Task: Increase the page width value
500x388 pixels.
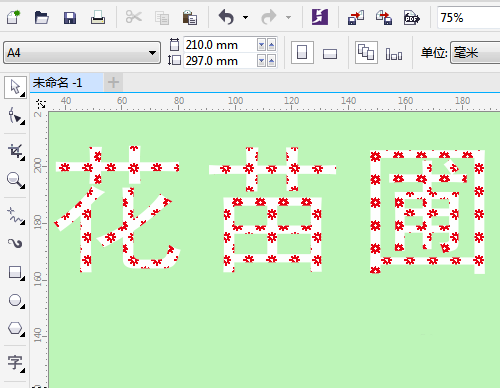Action: (x=272, y=44)
